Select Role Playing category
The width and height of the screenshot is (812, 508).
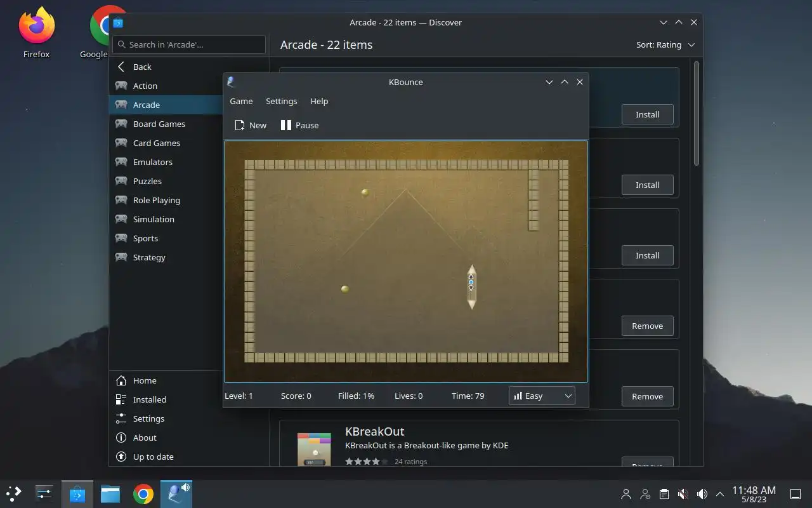tap(167, 200)
